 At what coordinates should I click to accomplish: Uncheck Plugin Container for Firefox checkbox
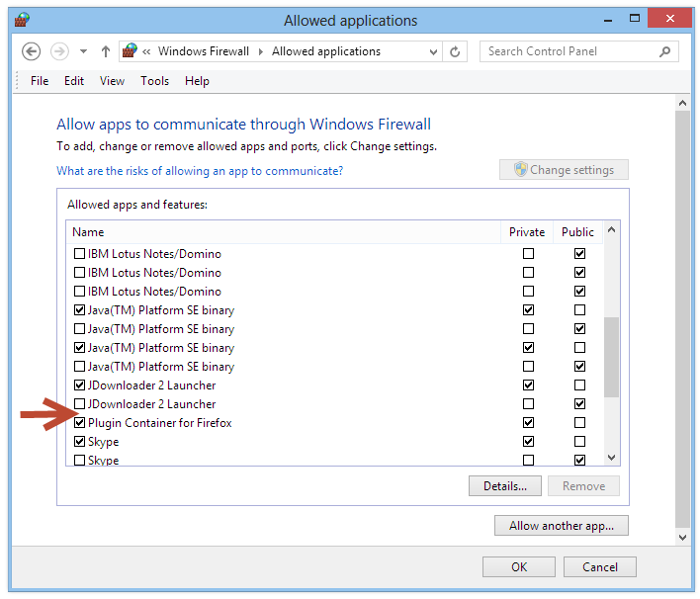point(80,423)
